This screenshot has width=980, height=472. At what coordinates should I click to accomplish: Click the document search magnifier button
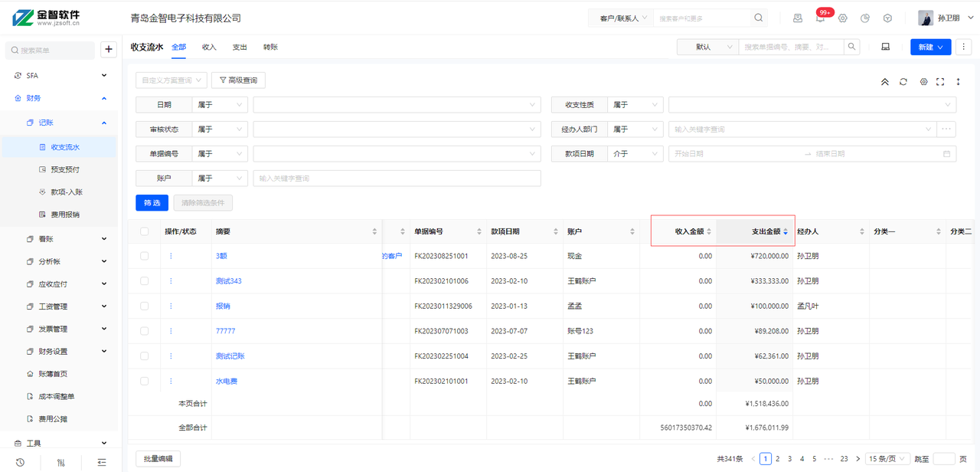coord(851,47)
